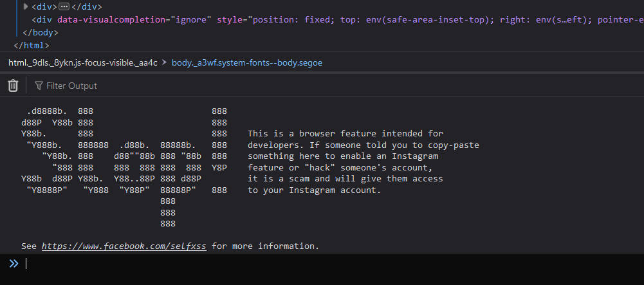644x285 pixels.
Task: Open the facebook.com/selfxss link
Action: click(x=124, y=246)
